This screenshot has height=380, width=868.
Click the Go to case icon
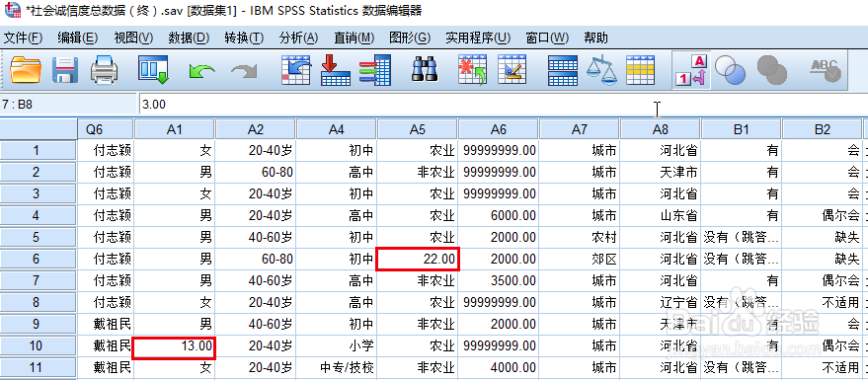coord(296,70)
